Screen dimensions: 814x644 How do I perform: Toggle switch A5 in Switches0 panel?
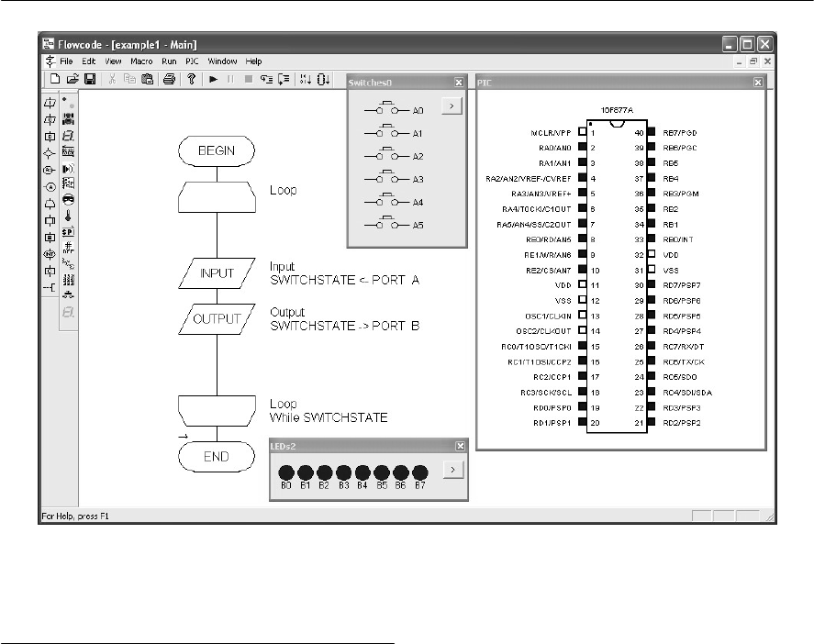point(387,223)
